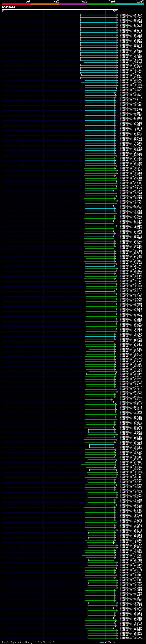This screenshot has width=146, height=644.
Task: Click the Large gaps legend text
Action: (x=28, y=642)
